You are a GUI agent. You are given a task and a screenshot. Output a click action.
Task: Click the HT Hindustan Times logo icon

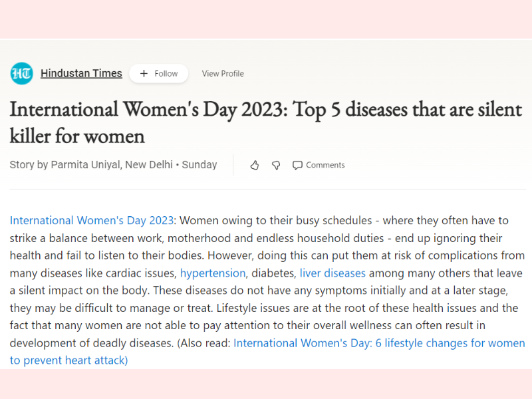pyautogui.click(x=22, y=73)
